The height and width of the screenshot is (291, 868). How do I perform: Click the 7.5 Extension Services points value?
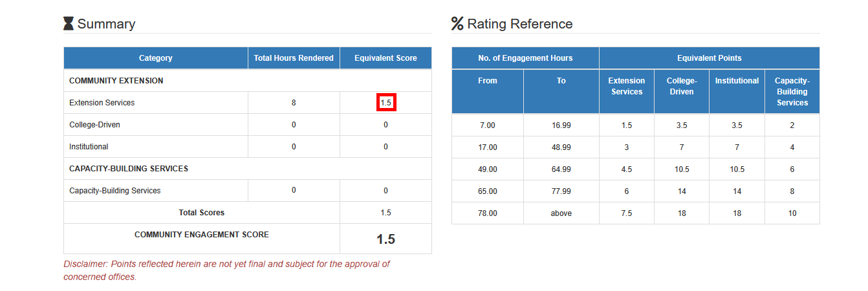point(627,213)
